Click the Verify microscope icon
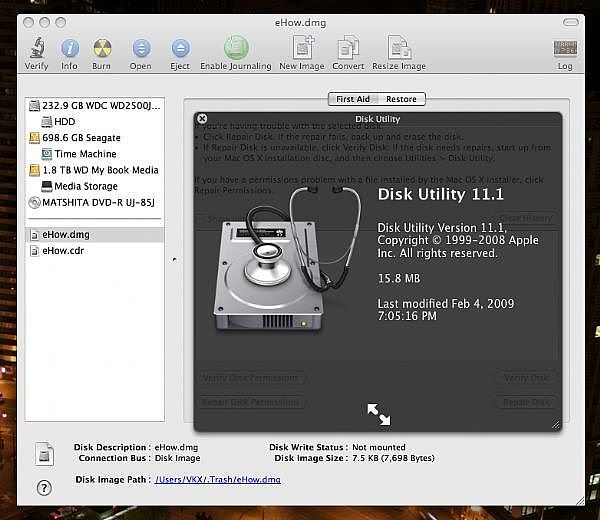 click(36, 48)
